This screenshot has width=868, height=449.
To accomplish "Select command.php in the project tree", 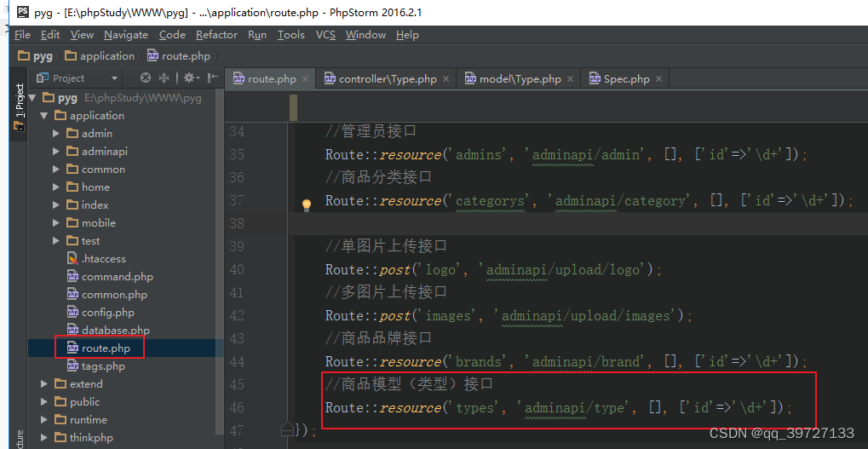I will (x=110, y=277).
